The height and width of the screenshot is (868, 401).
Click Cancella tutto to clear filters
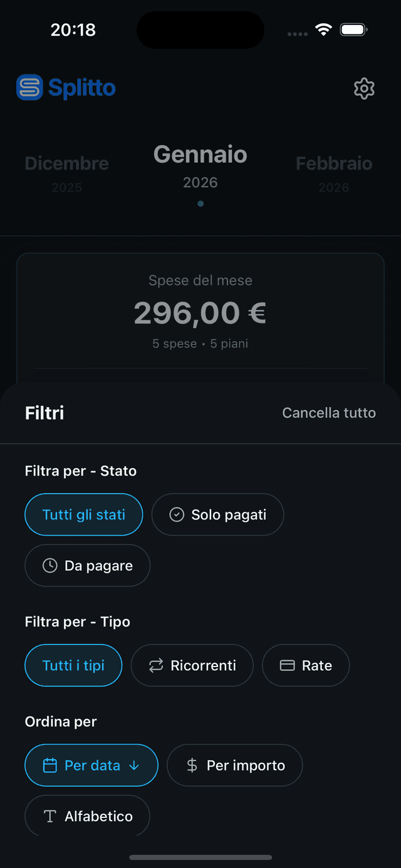(329, 412)
